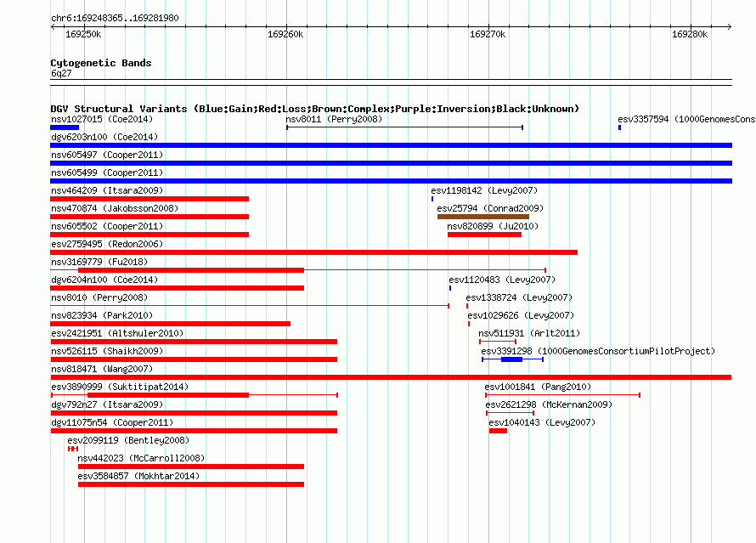Select esv1198142 (Levy2007) label
Screen dimensions: 756x543
point(484,190)
